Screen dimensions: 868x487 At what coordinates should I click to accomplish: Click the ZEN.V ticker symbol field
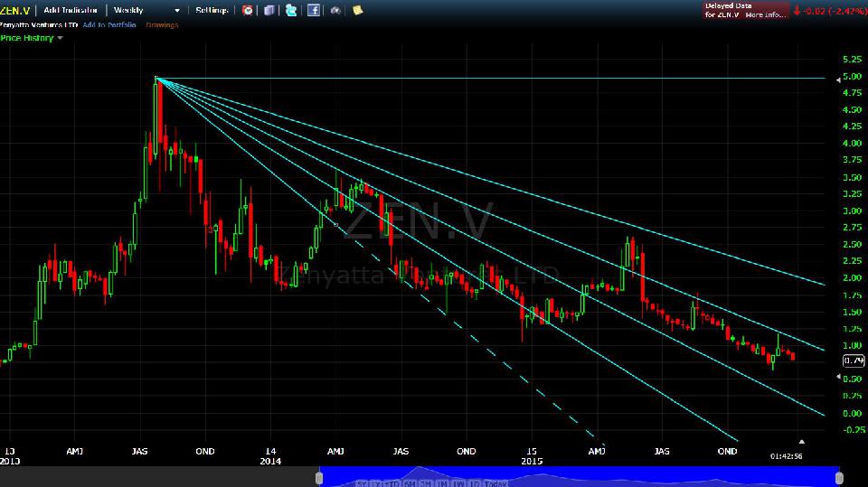tap(16, 11)
